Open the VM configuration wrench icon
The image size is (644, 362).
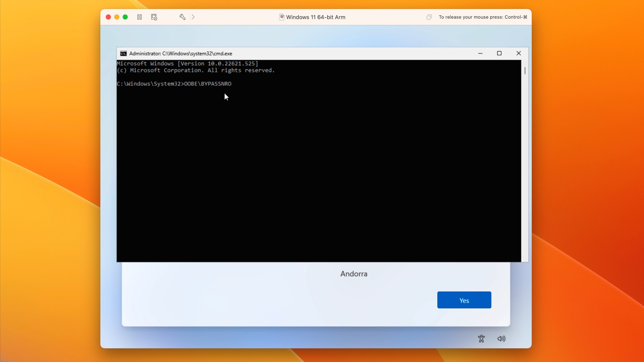(x=182, y=17)
